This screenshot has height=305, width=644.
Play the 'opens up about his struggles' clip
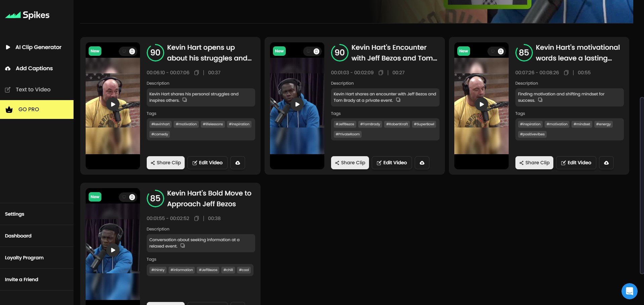click(x=113, y=104)
